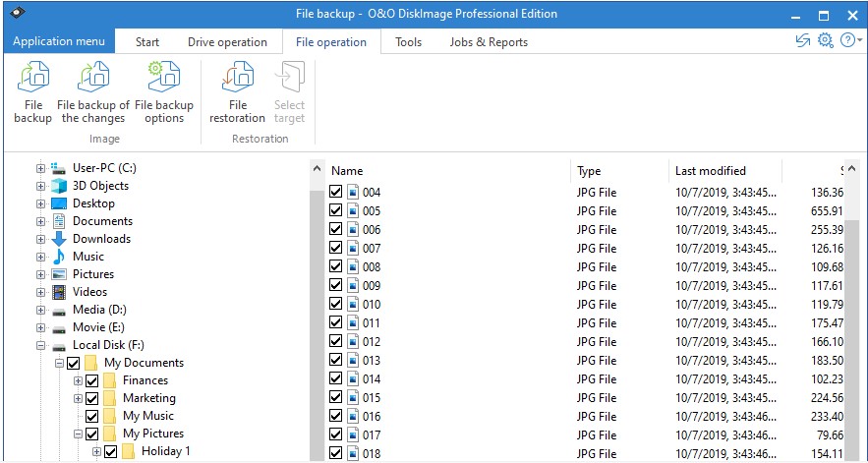Uncheck the checkbox for file 013

point(335,360)
